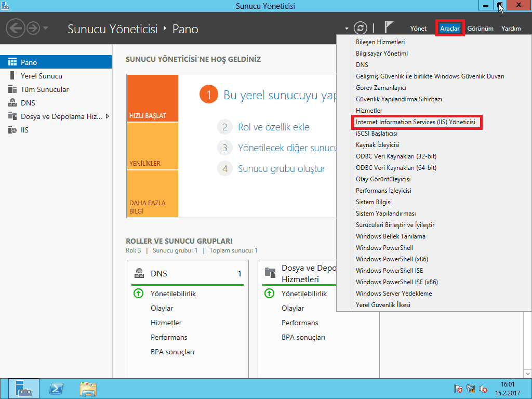Click Rol ve özellik ekle link
532x399 pixels.
[273, 127]
